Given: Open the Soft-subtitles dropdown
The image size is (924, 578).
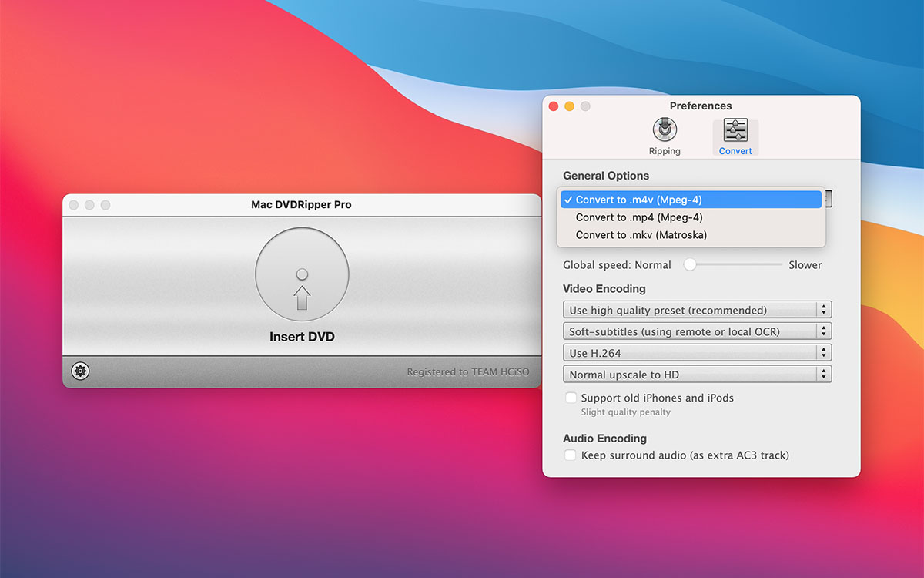Looking at the screenshot, I should (x=698, y=331).
